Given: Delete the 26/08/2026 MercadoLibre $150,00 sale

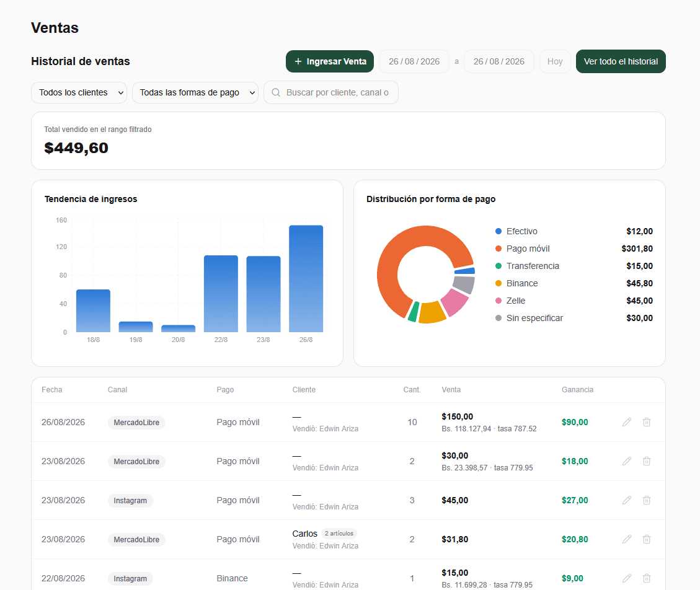Looking at the screenshot, I should coord(647,422).
